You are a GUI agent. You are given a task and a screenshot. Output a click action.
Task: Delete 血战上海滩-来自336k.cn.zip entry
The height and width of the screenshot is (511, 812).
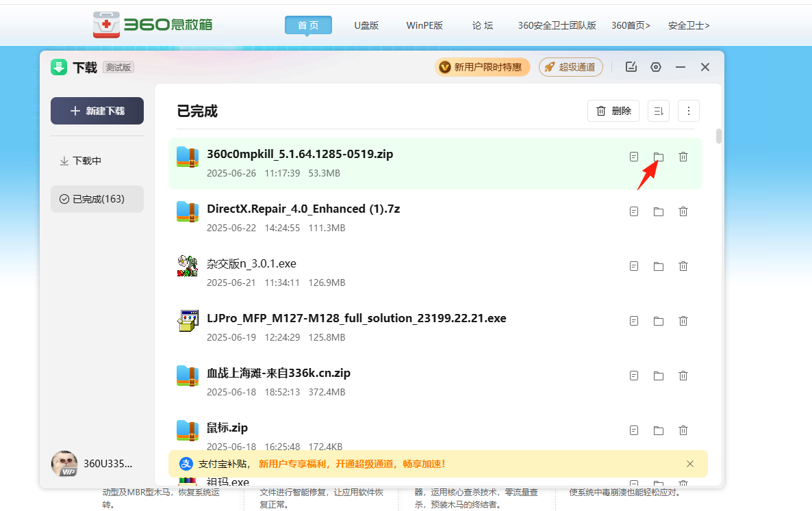pyautogui.click(x=683, y=376)
